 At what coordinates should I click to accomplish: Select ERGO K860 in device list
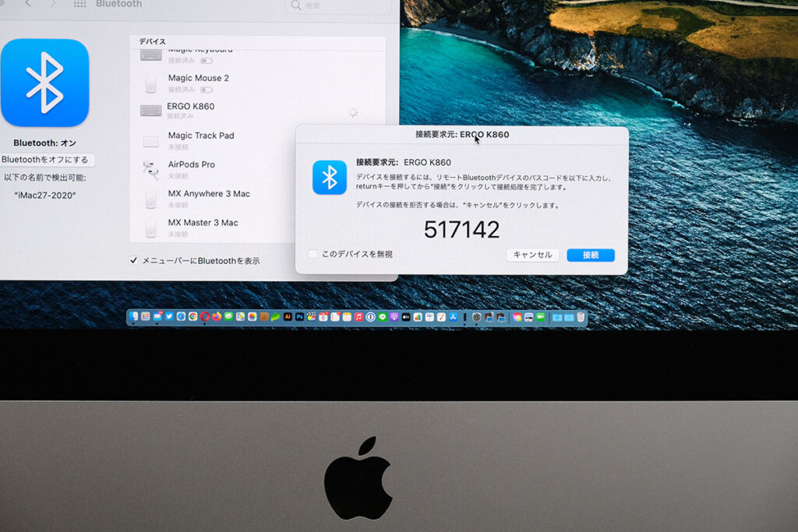coord(257,111)
